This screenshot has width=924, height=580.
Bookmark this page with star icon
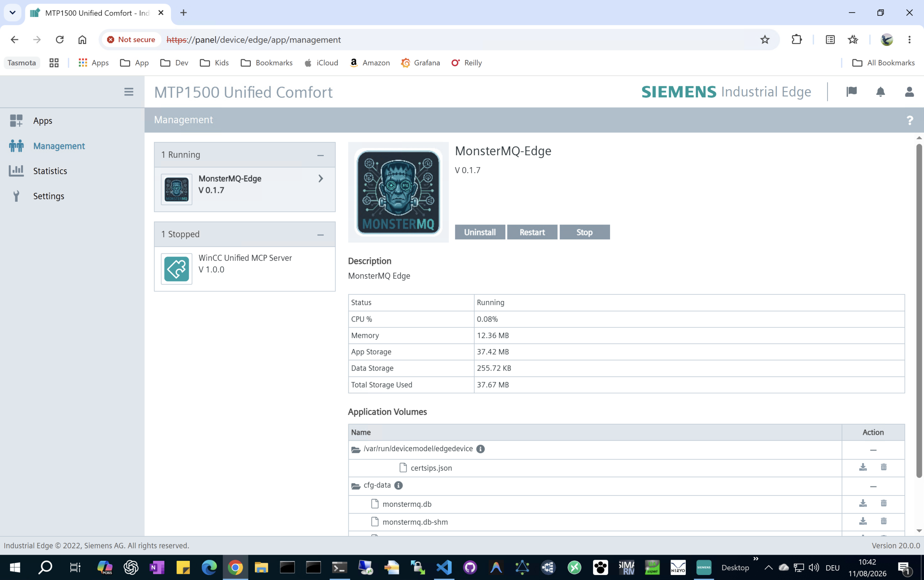[x=764, y=39]
